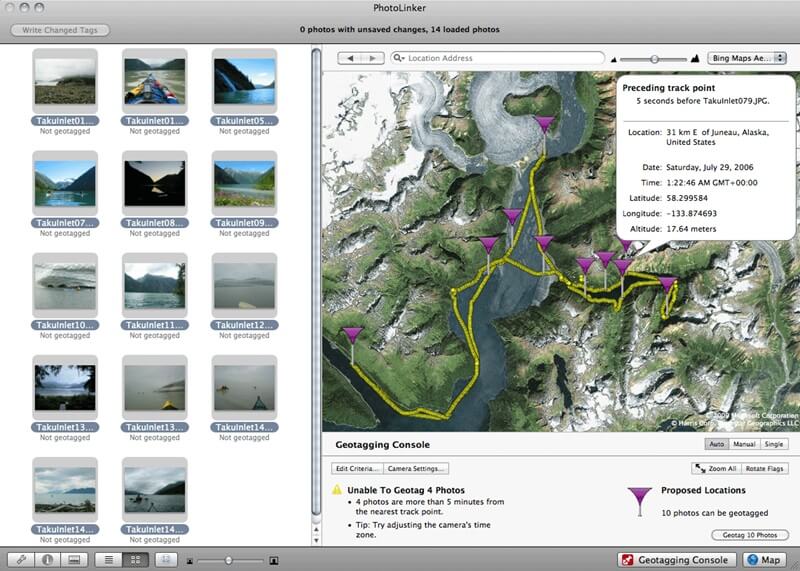Switch photo browser to grid view

click(135, 560)
